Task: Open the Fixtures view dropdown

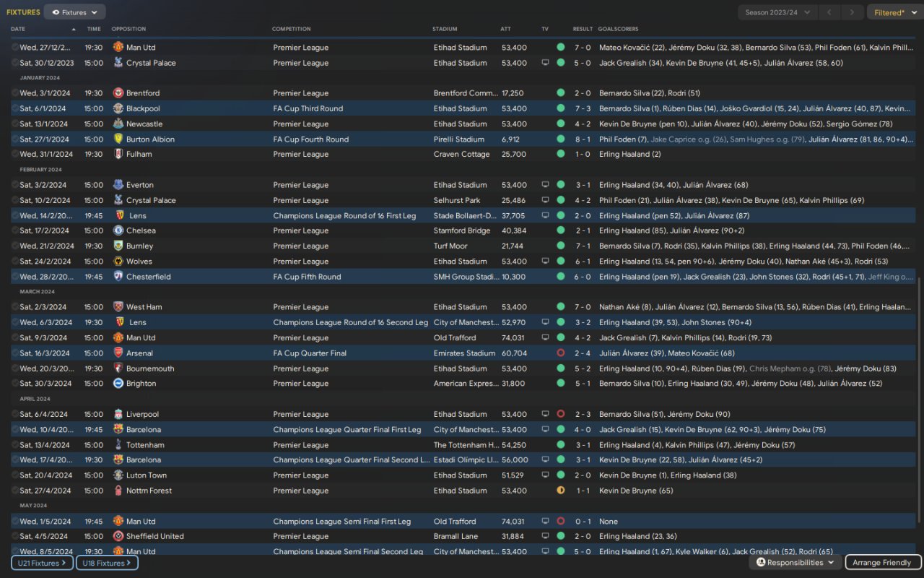Action: (x=75, y=12)
